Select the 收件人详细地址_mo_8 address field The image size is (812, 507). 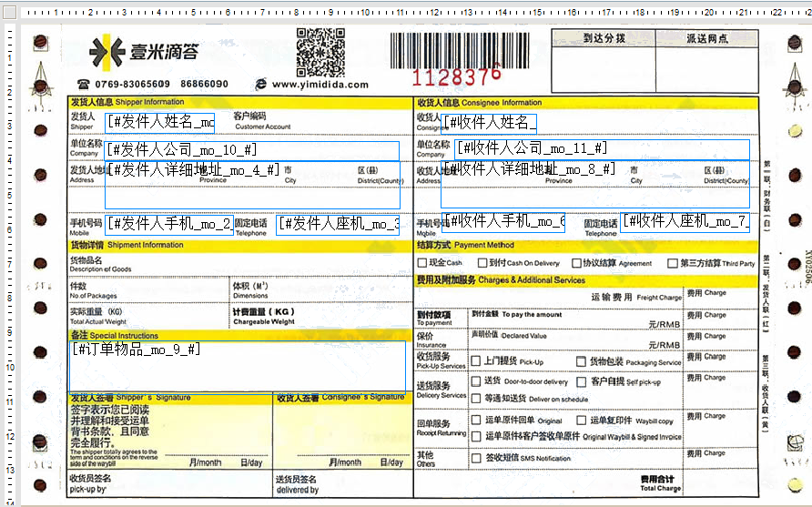[x=595, y=184]
